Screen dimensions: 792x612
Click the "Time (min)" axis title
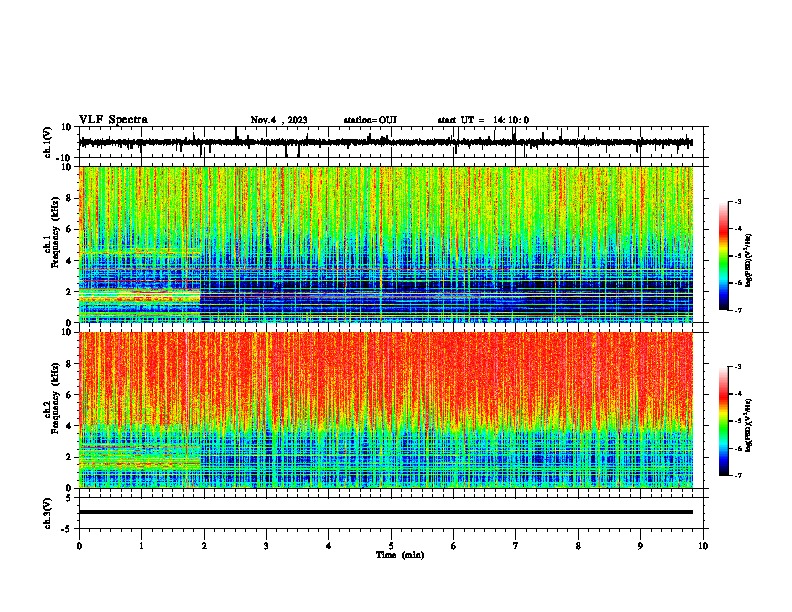click(x=400, y=555)
